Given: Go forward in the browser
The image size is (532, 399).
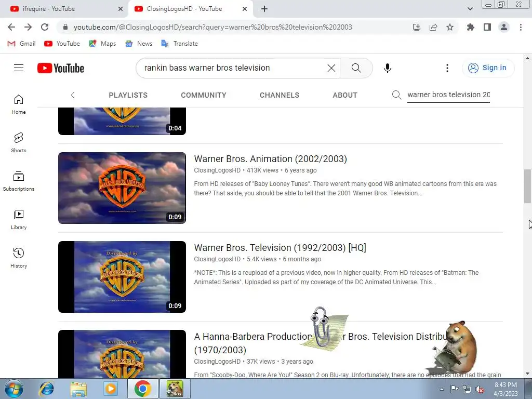Looking at the screenshot, I should pyautogui.click(x=28, y=27).
